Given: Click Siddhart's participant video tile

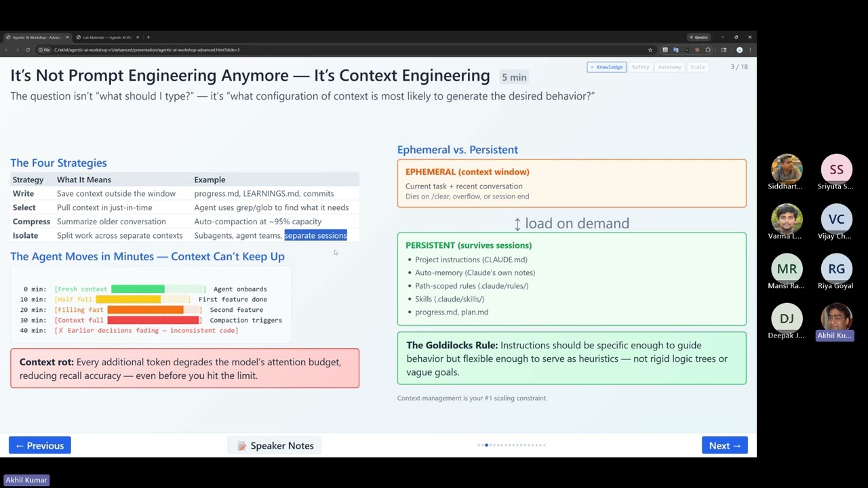Looking at the screenshot, I should click(787, 169).
